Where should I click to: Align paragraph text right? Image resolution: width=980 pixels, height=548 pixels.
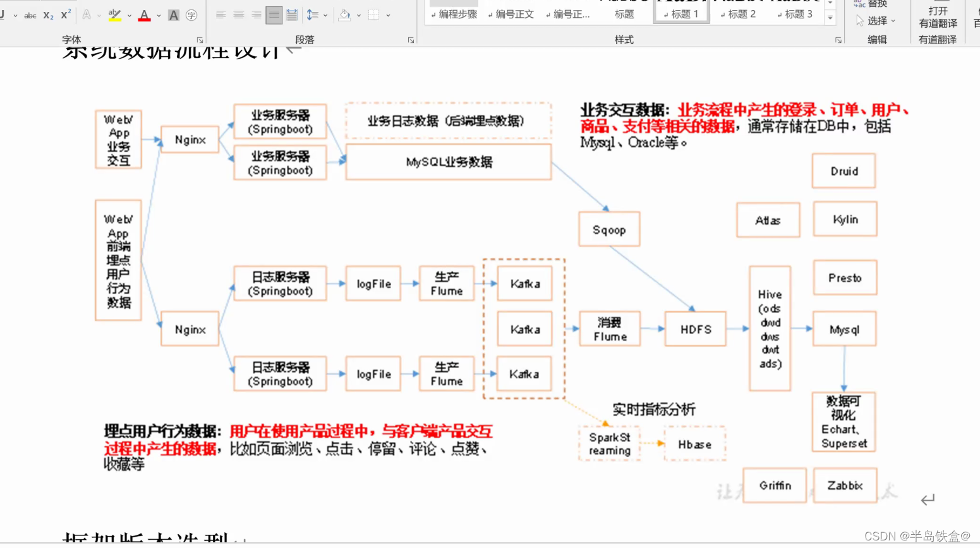257,15
